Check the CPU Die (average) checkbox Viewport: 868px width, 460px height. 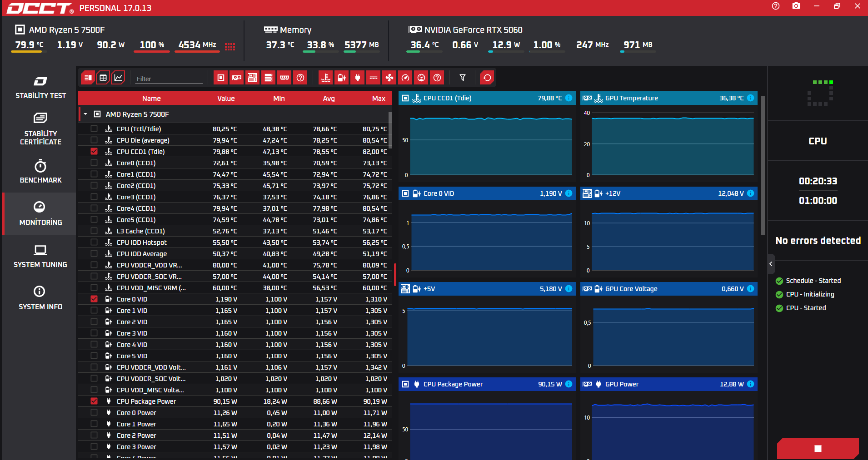(x=94, y=140)
